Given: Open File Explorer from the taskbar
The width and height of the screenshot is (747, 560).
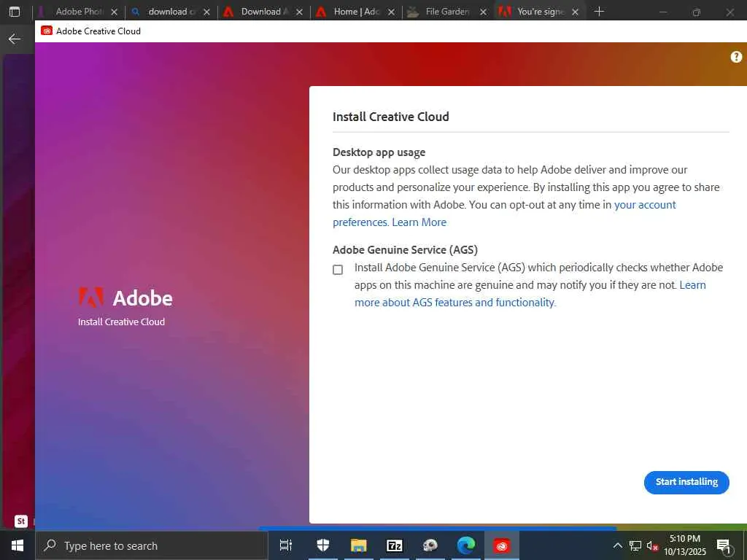Looking at the screenshot, I should 359,545.
